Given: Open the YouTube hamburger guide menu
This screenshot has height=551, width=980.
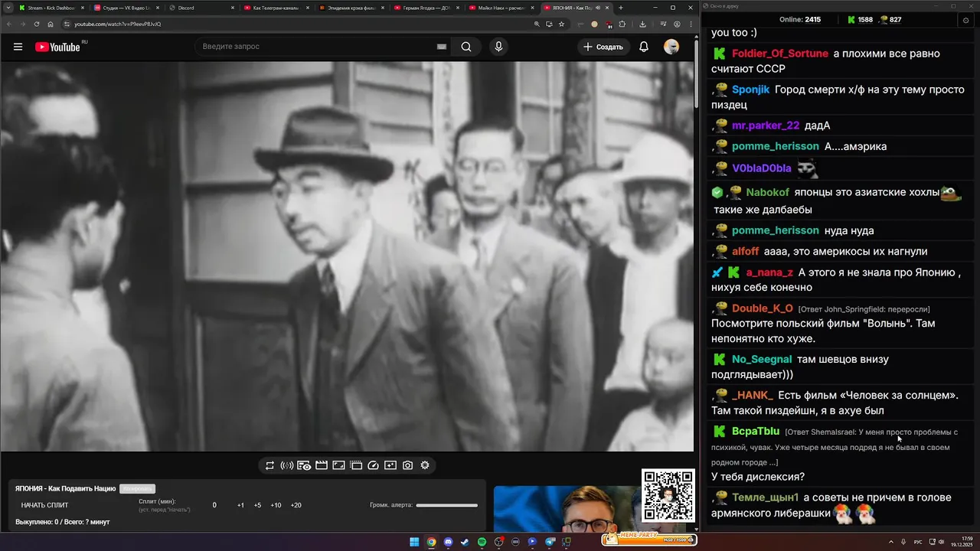Looking at the screenshot, I should pos(18,47).
